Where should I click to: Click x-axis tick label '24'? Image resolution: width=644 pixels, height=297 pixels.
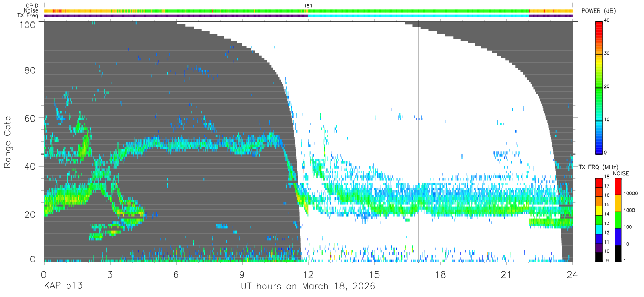pyautogui.click(x=573, y=274)
